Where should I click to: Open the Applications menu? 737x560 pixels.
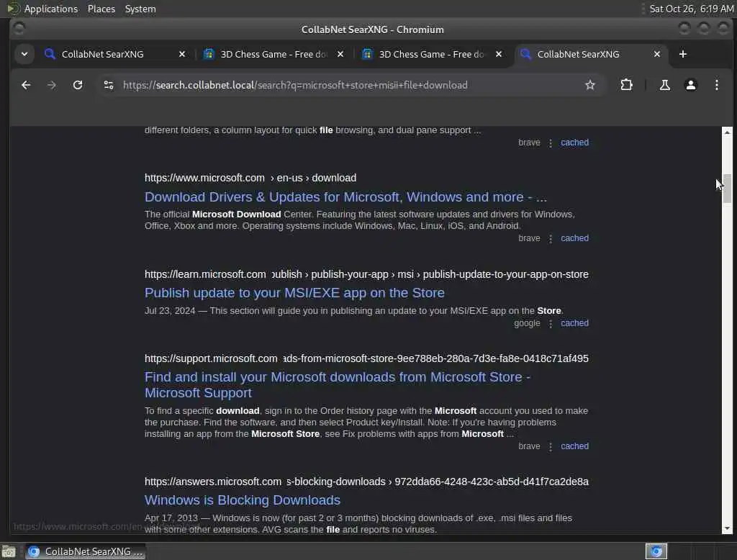tap(51, 9)
